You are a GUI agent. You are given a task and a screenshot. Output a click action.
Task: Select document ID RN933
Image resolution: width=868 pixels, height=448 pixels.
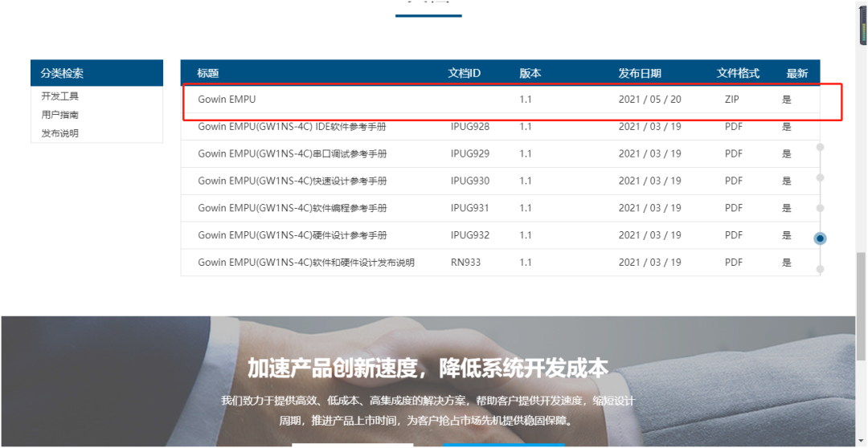465,263
